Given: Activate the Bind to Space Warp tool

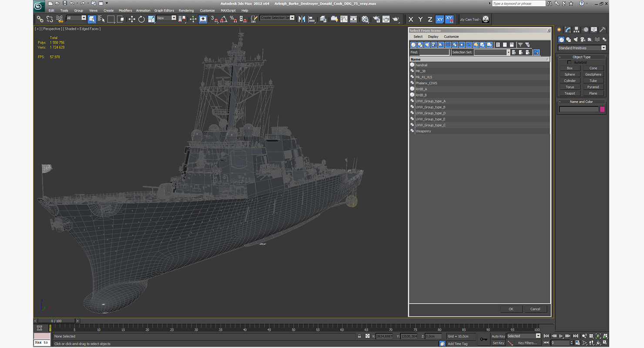Looking at the screenshot, I should click(x=59, y=19).
